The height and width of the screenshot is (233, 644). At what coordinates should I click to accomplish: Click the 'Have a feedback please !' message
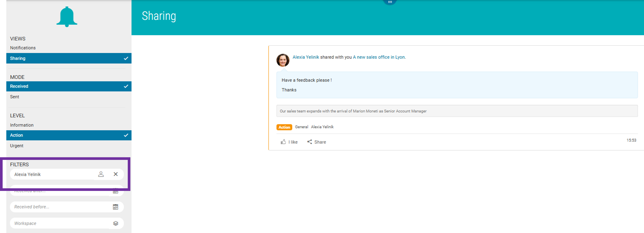[x=306, y=80]
